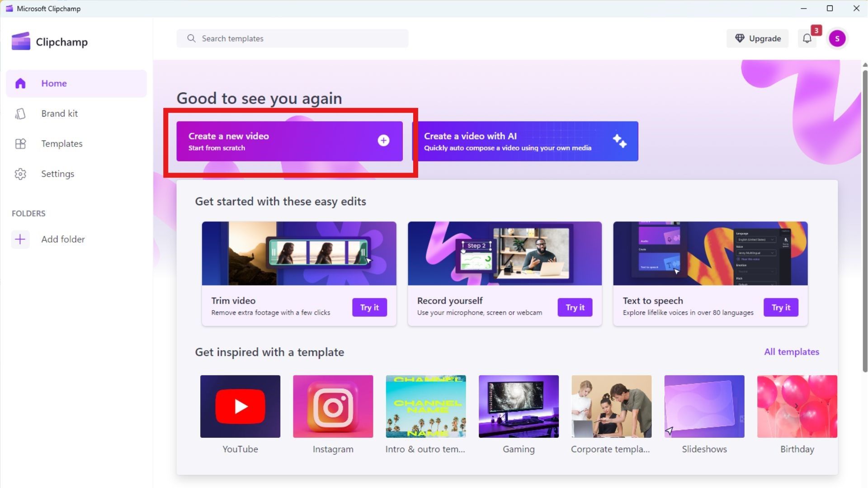868x488 pixels.
Task: Click the Record yourself title text
Action: click(450, 300)
